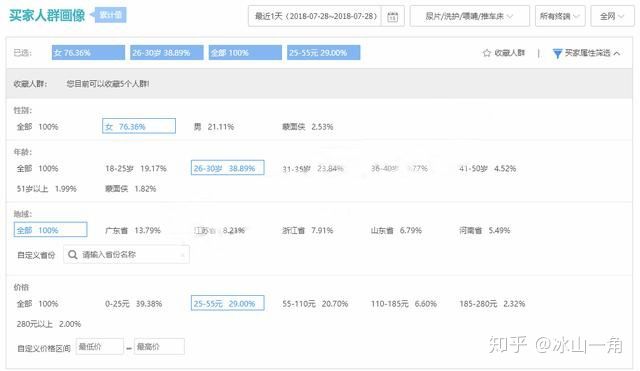Select gender 被限保 2.53%
Image resolution: width=640 pixels, height=371 pixels.
pos(307,127)
